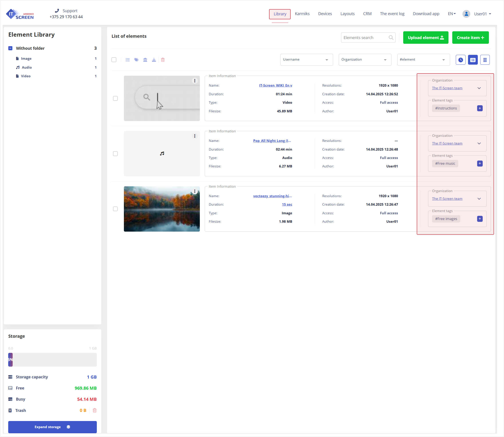Open the Username filter dropdown
Image resolution: width=504 pixels, height=437 pixels.
306,60
